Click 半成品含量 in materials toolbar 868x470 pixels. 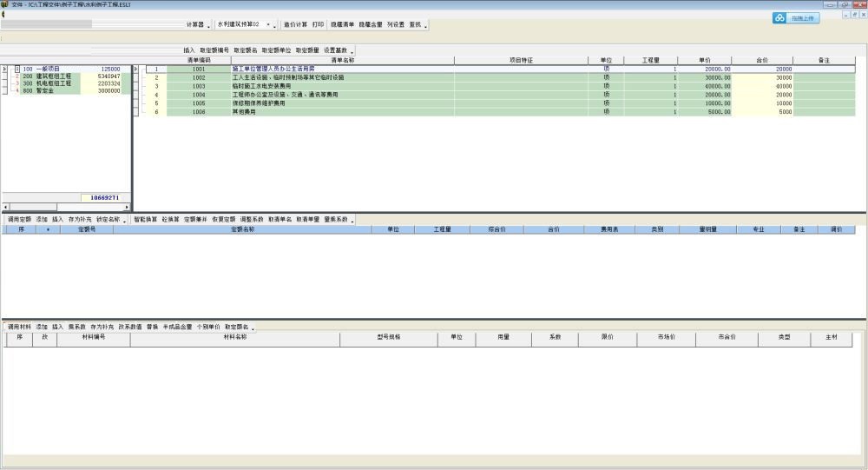pos(177,327)
